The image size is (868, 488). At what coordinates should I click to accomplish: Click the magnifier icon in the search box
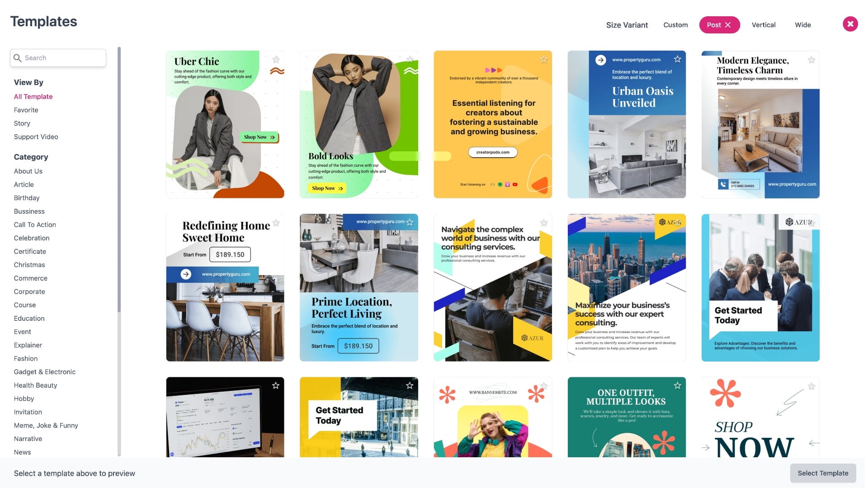18,58
